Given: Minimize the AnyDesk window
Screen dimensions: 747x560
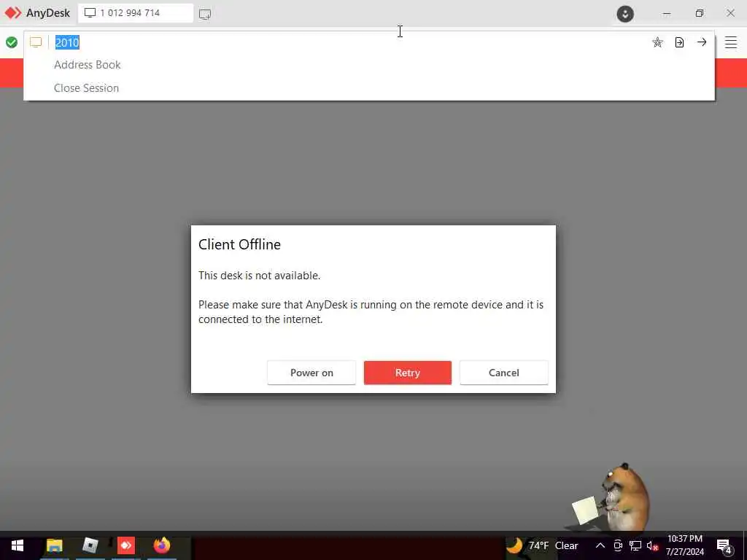Looking at the screenshot, I should click(x=667, y=13).
